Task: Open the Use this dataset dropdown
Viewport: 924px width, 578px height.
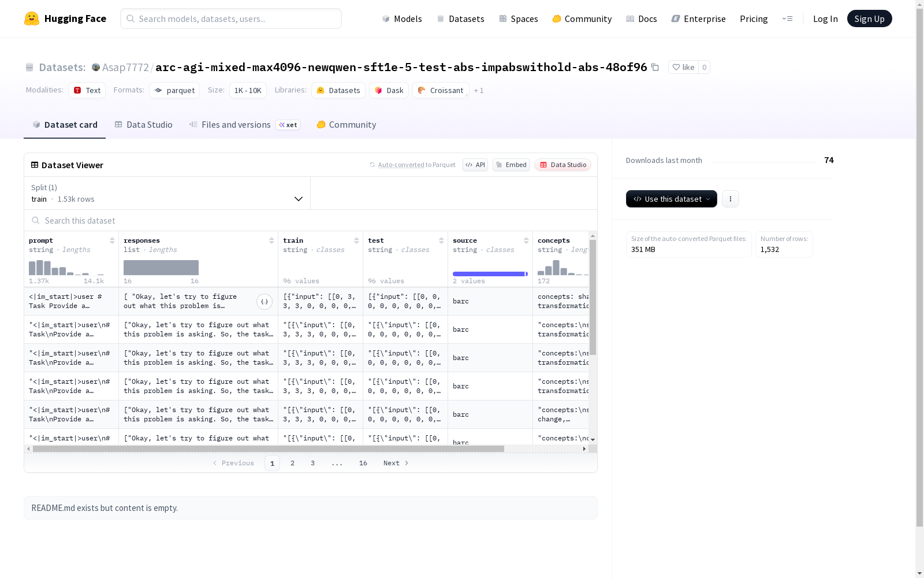Action: click(x=672, y=199)
